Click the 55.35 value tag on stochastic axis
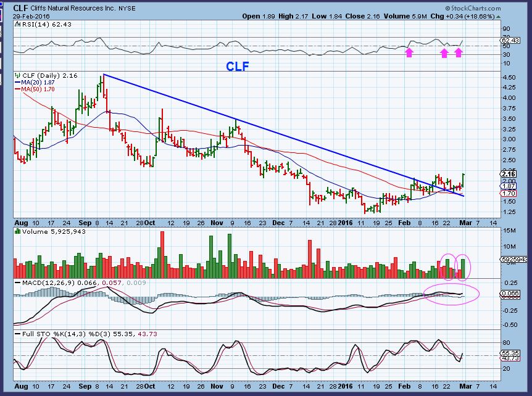 click(510, 353)
